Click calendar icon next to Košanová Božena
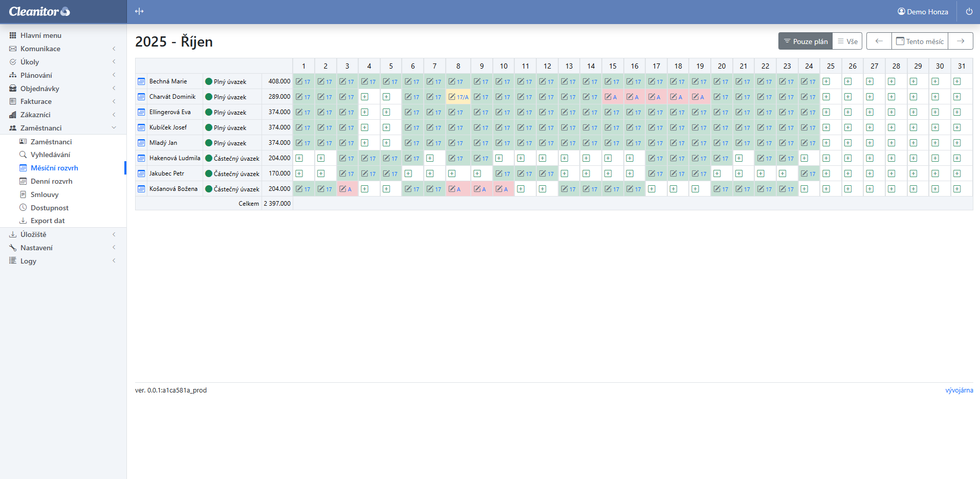Viewport: 980px width, 479px height. [141, 189]
